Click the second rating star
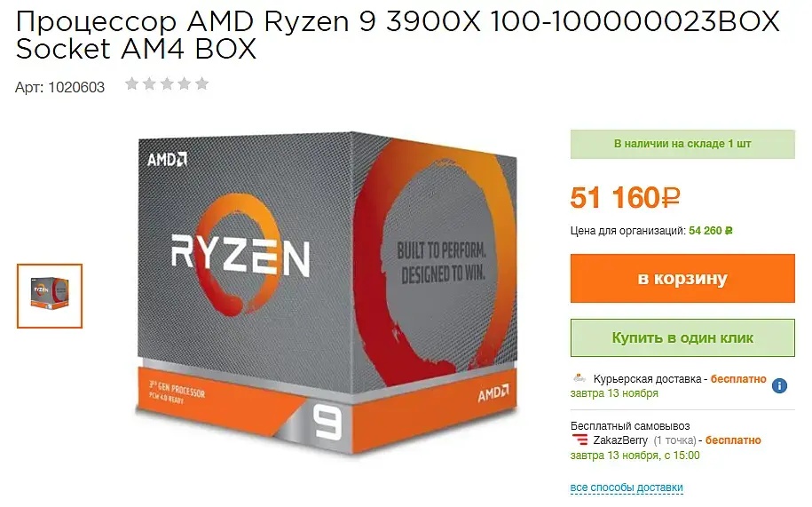 coord(150,83)
